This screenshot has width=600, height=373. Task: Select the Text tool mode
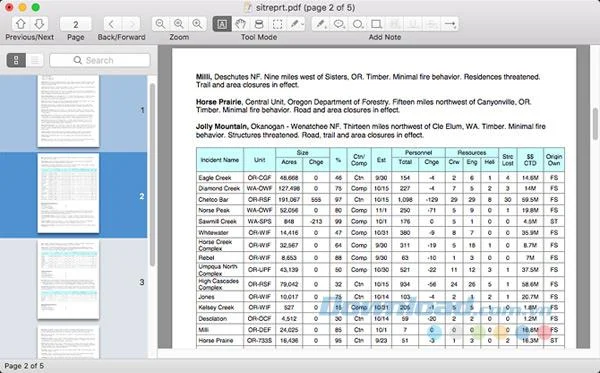click(x=222, y=24)
